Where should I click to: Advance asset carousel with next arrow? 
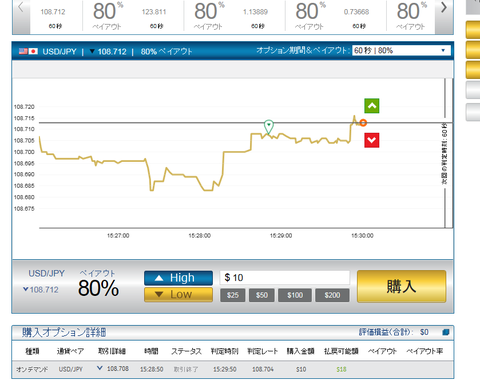(444, 8)
